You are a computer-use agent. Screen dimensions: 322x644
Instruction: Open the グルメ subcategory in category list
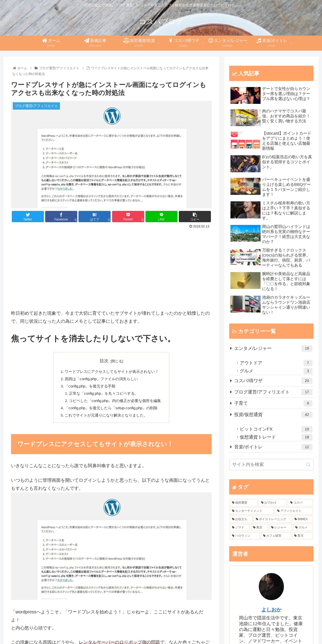(x=274, y=371)
